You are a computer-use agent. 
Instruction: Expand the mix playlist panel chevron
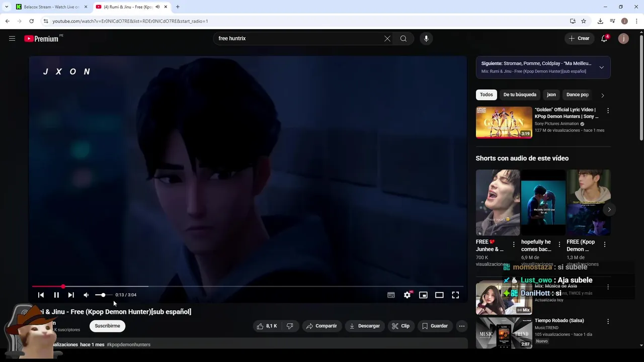point(601,67)
